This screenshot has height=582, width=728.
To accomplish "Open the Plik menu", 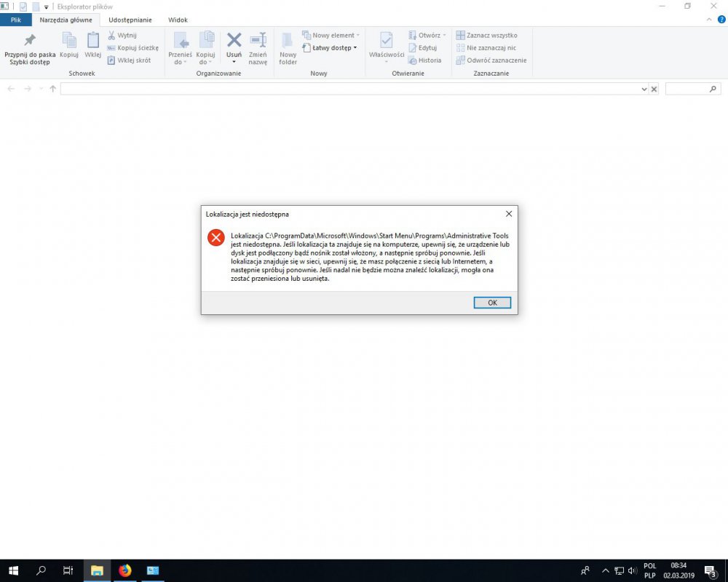I will click(16, 20).
